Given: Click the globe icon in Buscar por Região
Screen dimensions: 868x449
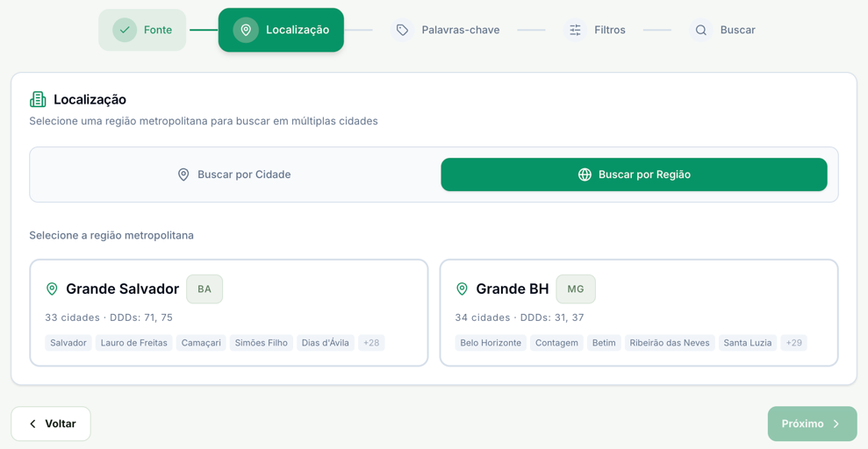Looking at the screenshot, I should [585, 175].
